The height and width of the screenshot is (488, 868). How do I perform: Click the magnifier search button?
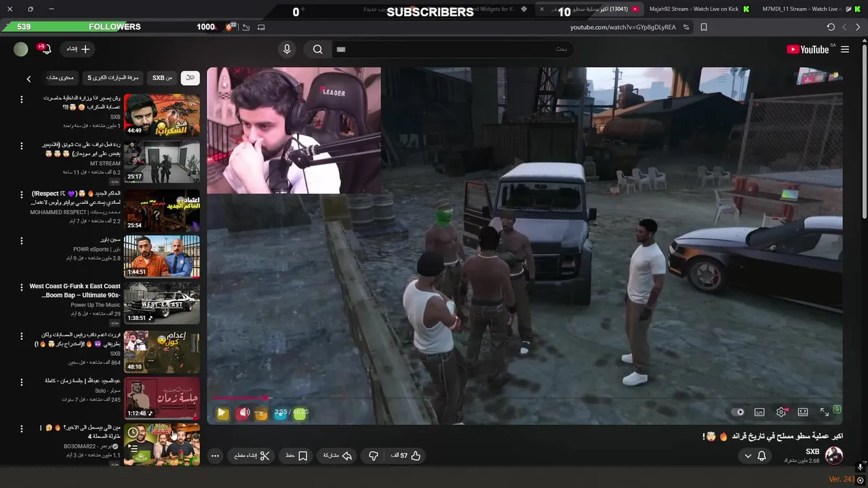pyautogui.click(x=317, y=49)
